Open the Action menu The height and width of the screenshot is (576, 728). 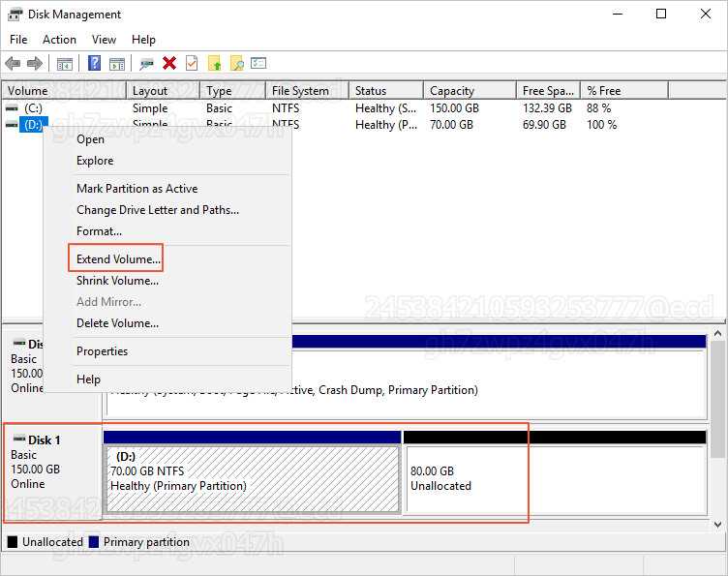(59, 40)
